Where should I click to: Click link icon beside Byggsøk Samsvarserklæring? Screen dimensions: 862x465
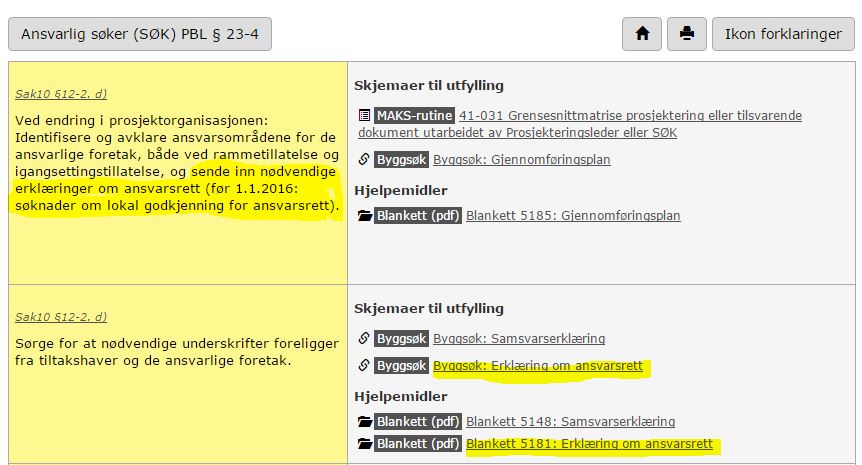click(363, 339)
